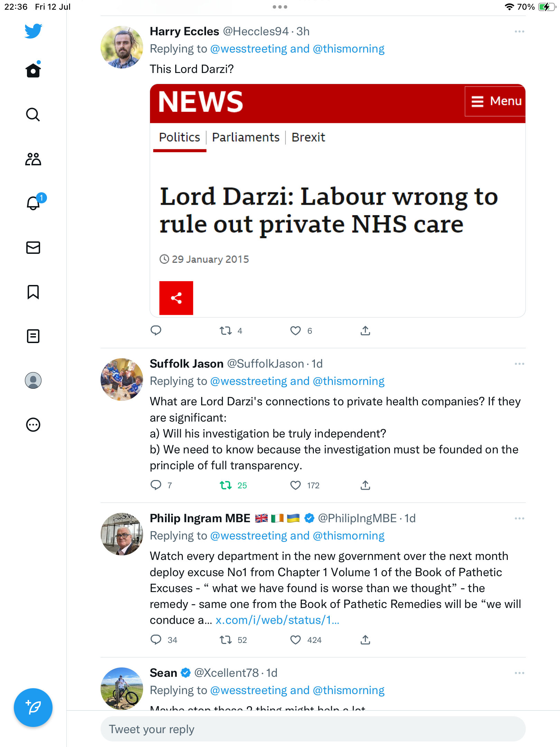Tap the compose tweet button
This screenshot has height=747, width=560.
point(33,708)
